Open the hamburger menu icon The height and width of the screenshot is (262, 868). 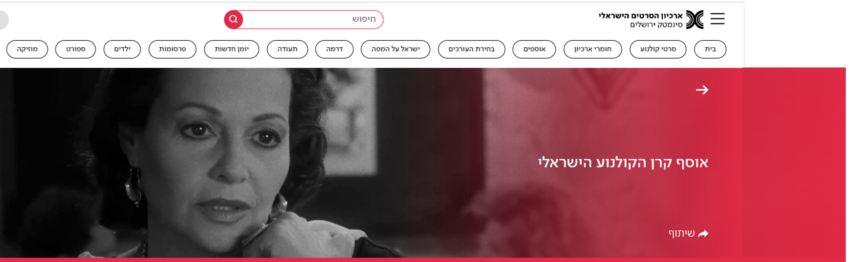[x=717, y=19]
